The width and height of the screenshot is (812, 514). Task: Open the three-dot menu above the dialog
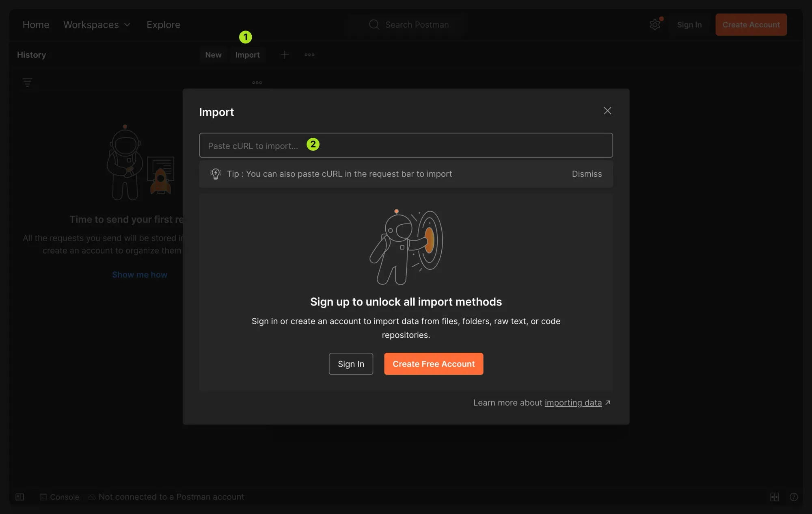tap(257, 82)
